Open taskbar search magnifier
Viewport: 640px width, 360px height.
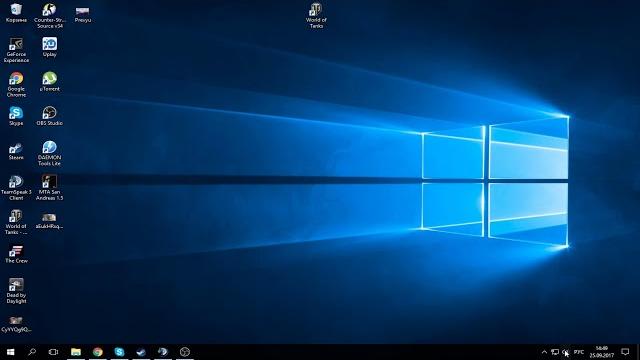32,352
